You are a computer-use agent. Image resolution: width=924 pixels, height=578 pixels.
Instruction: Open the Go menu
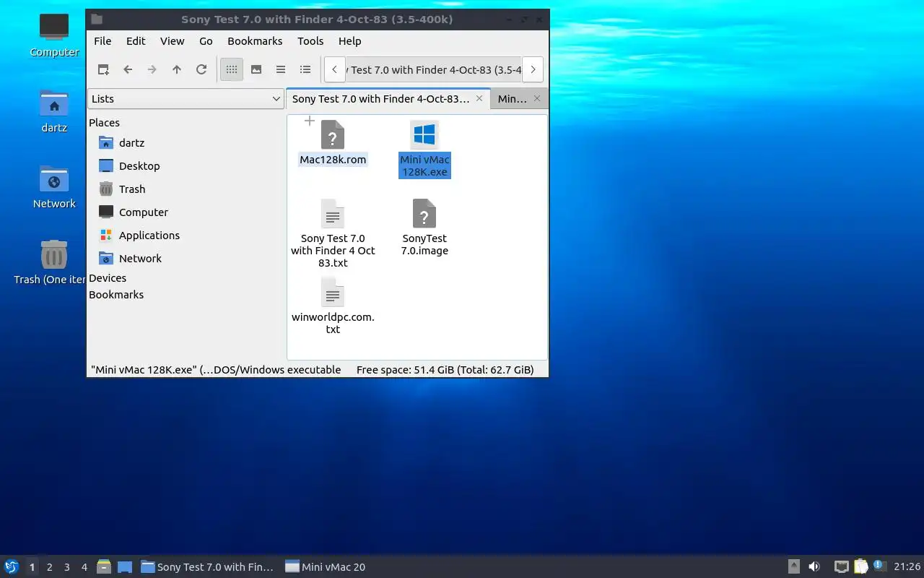pyautogui.click(x=206, y=41)
